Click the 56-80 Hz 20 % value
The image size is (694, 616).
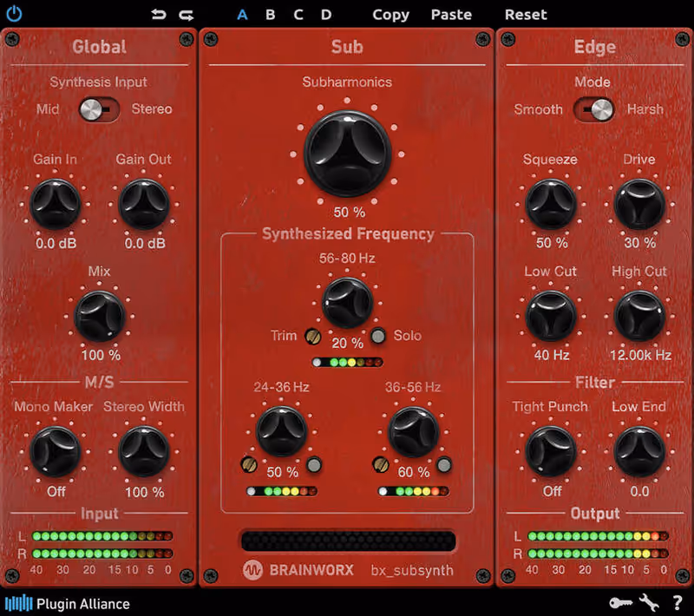click(348, 343)
